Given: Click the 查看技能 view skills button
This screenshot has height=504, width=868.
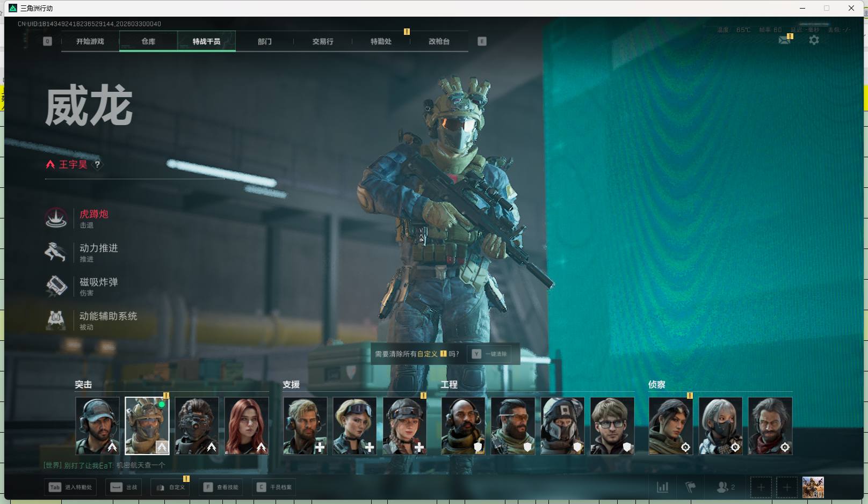Looking at the screenshot, I should (x=221, y=487).
